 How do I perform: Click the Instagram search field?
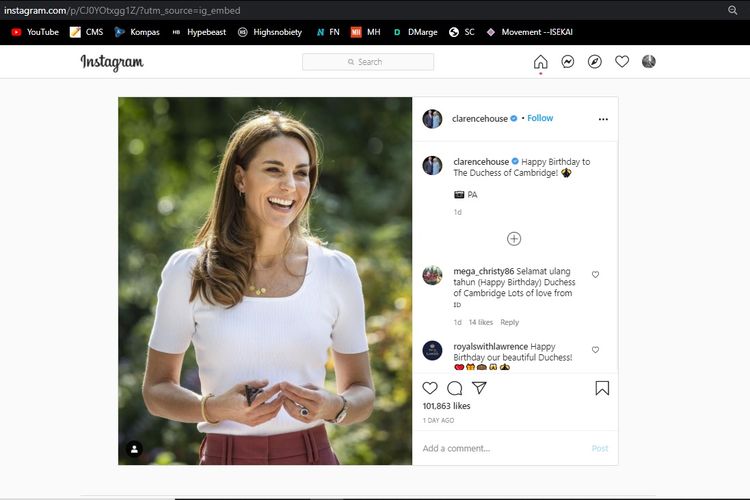click(368, 62)
